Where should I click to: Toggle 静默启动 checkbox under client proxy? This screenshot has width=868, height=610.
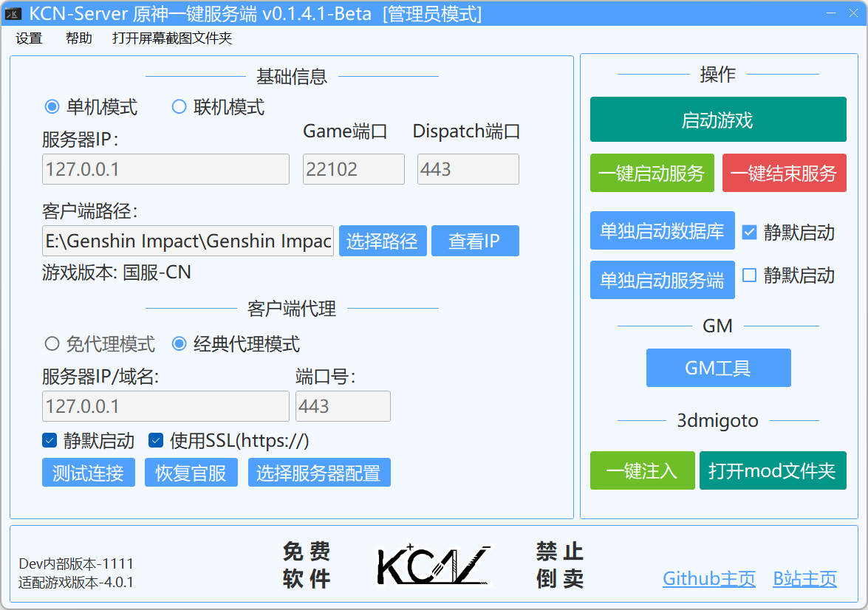pyautogui.click(x=49, y=441)
